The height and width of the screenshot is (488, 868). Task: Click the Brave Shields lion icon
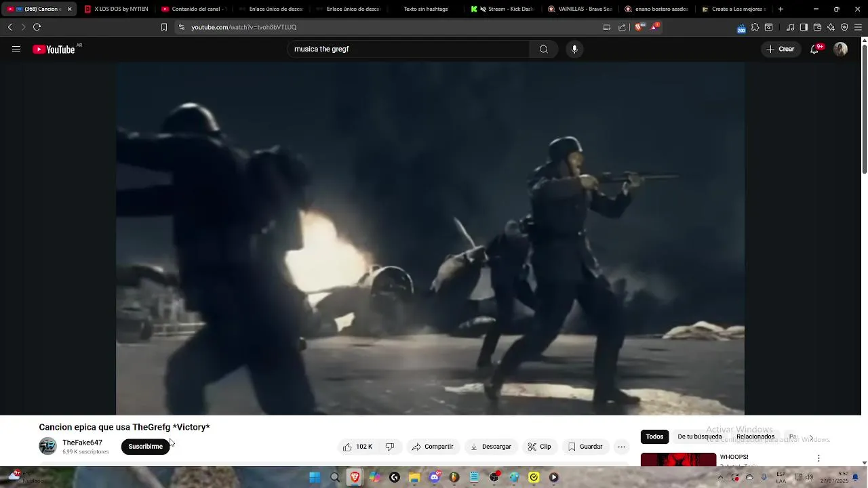point(639,27)
